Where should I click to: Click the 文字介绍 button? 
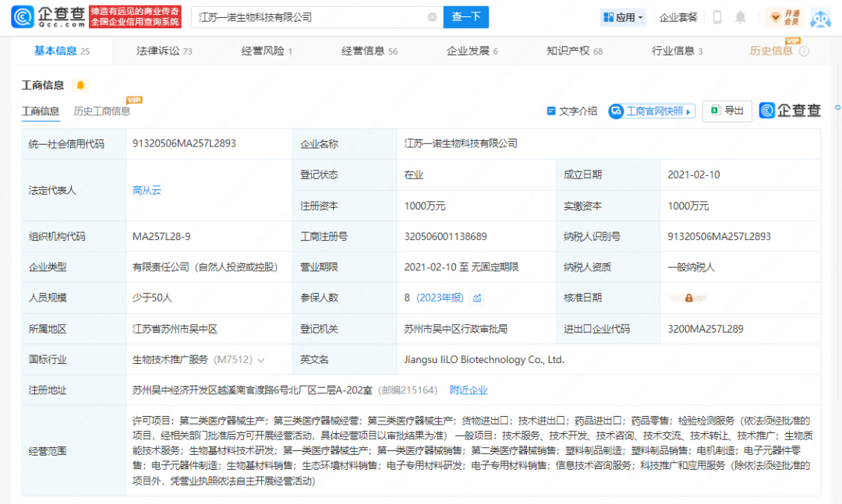pos(572,111)
